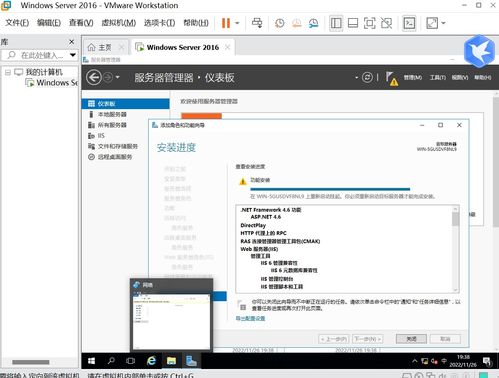499x378 pixels.
Task: Switch to Unity mode
Action: coord(386,23)
